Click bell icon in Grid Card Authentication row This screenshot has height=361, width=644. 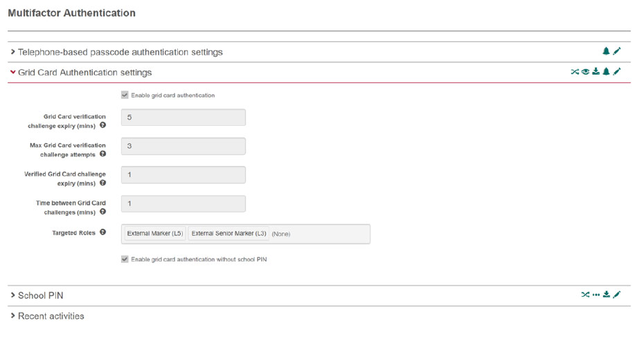pos(606,72)
